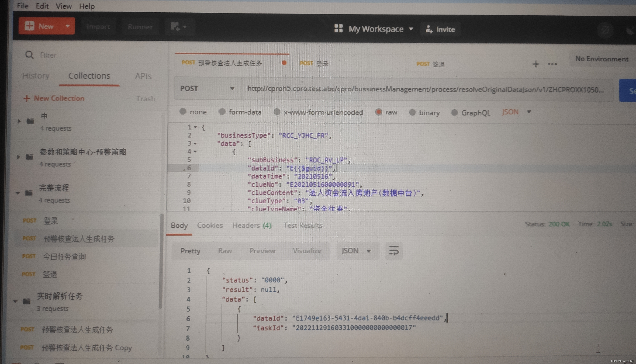Select the form-data radio button
This screenshot has height=364, width=636.
click(222, 111)
